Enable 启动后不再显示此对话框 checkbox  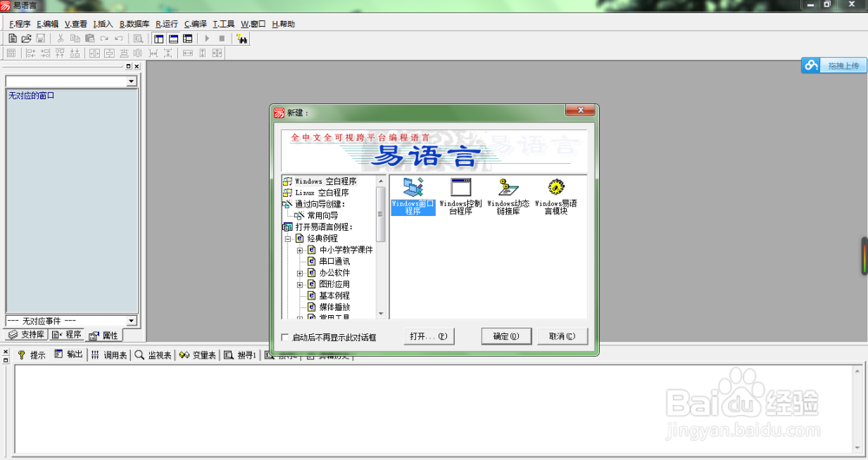285,337
